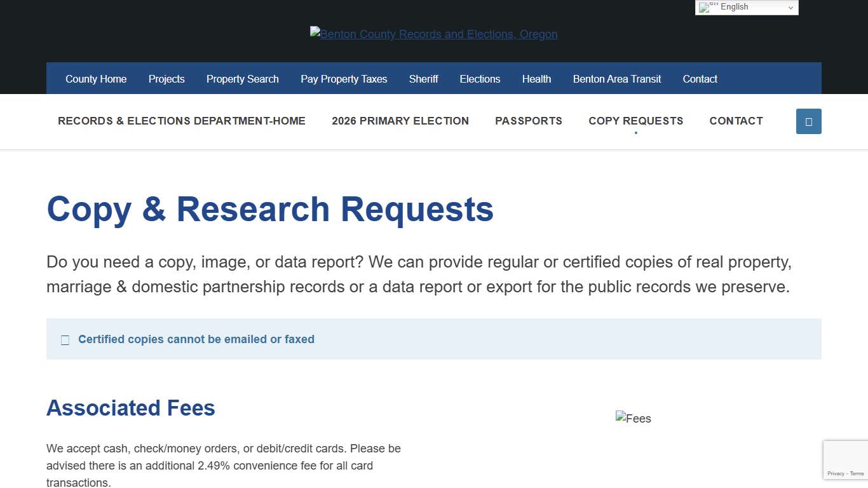Image resolution: width=868 pixels, height=488 pixels.
Task: Click the Benton County Records and Elections logo
Action: 434,34
